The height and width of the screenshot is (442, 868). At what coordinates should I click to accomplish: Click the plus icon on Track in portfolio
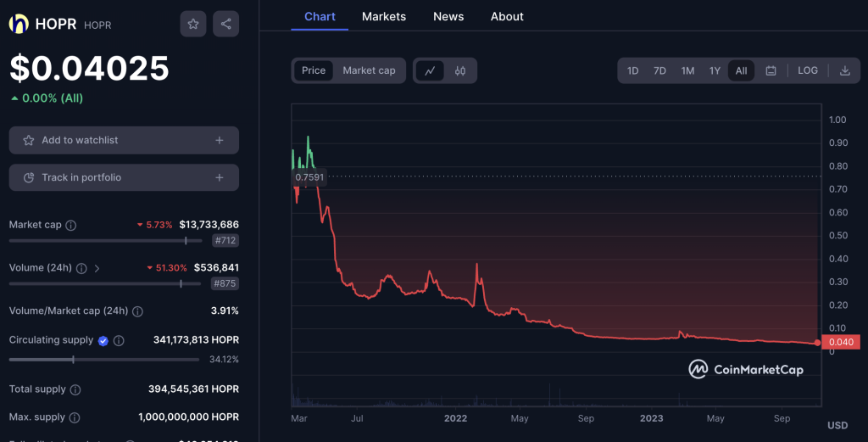[220, 178]
